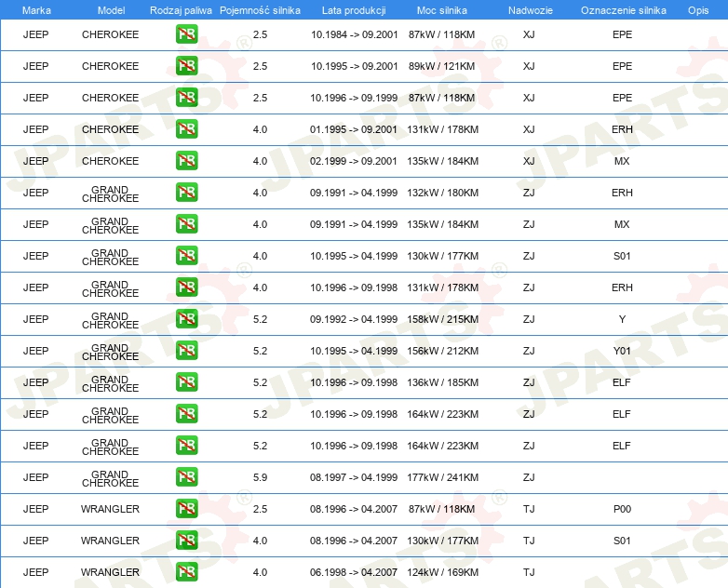Click the Model column header
This screenshot has width=728, height=588.
point(111,10)
